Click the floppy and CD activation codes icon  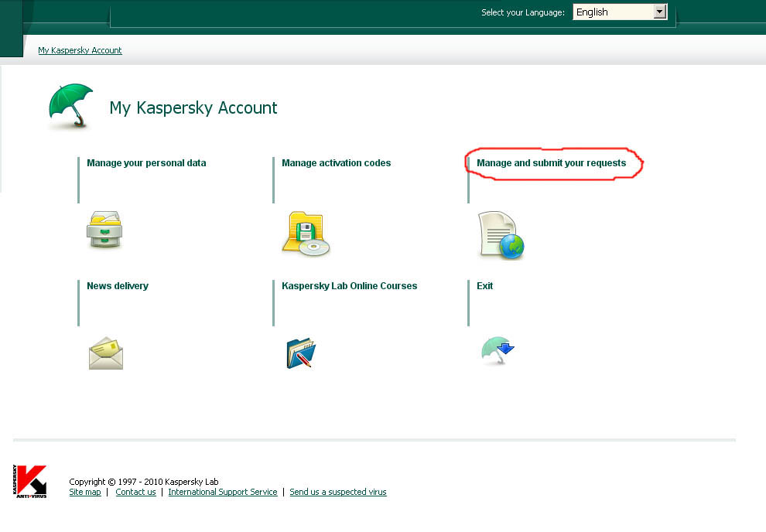(x=306, y=234)
